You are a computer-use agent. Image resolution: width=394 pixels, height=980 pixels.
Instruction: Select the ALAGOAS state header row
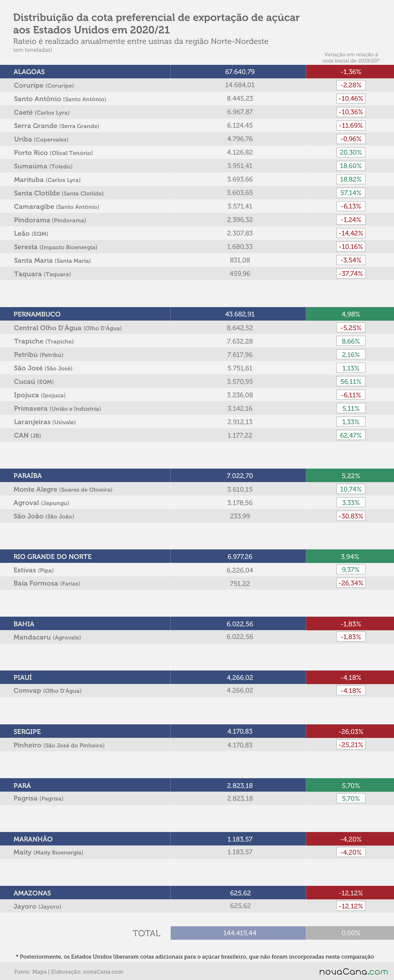coord(197,72)
